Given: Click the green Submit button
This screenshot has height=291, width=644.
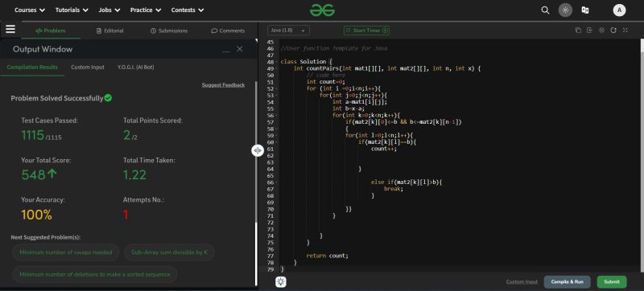Looking at the screenshot, I should (x=612, y=282).
